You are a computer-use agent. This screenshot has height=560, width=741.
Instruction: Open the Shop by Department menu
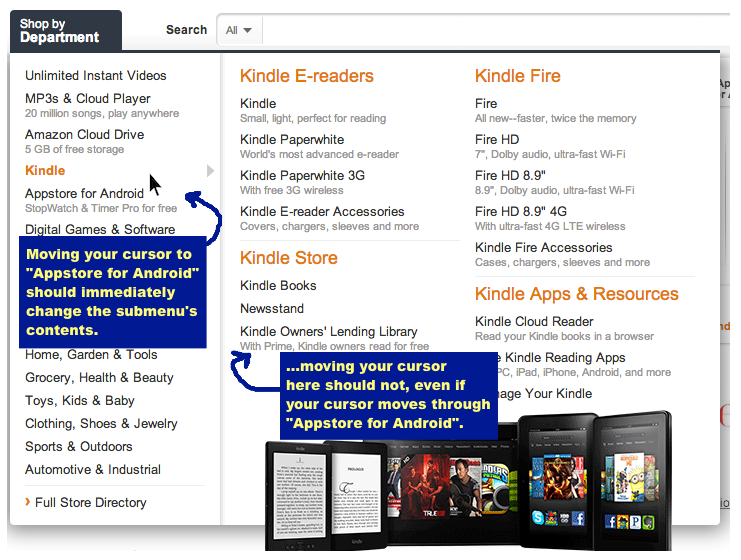[x=66, y=30]
